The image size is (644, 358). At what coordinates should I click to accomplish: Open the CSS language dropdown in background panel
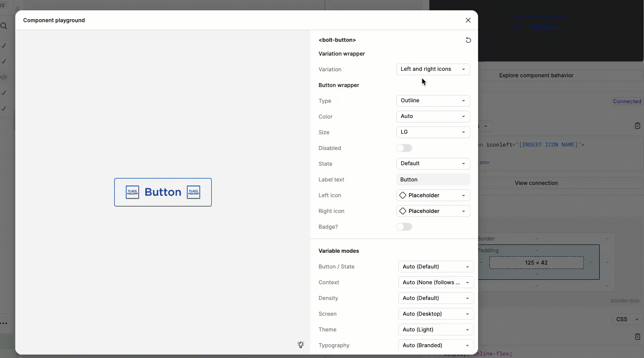pyautogui.click(x=628, y=319)
